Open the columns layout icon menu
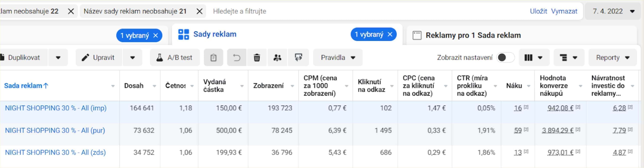 click(x=534, y=58)
